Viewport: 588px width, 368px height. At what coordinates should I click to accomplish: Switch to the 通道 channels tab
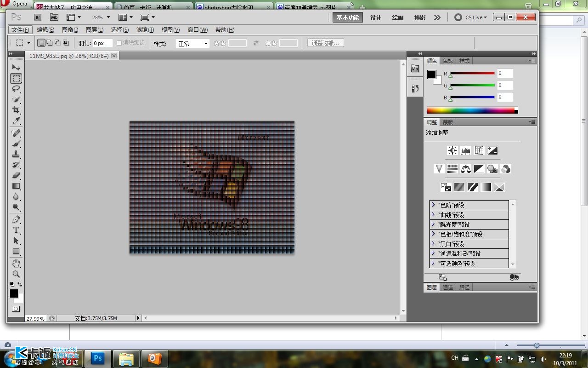coord(448,287)
